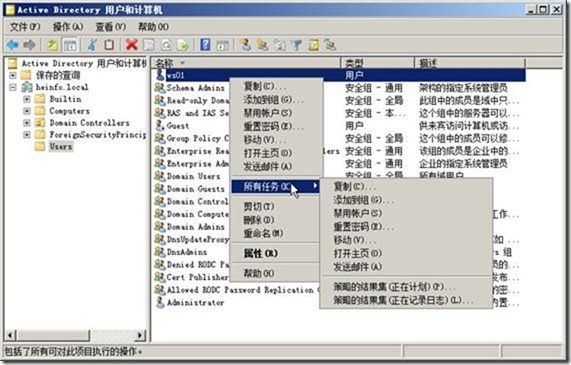Select 禁用帐户(S) in the submenu

pyautogui.click(x=406, y=213)
